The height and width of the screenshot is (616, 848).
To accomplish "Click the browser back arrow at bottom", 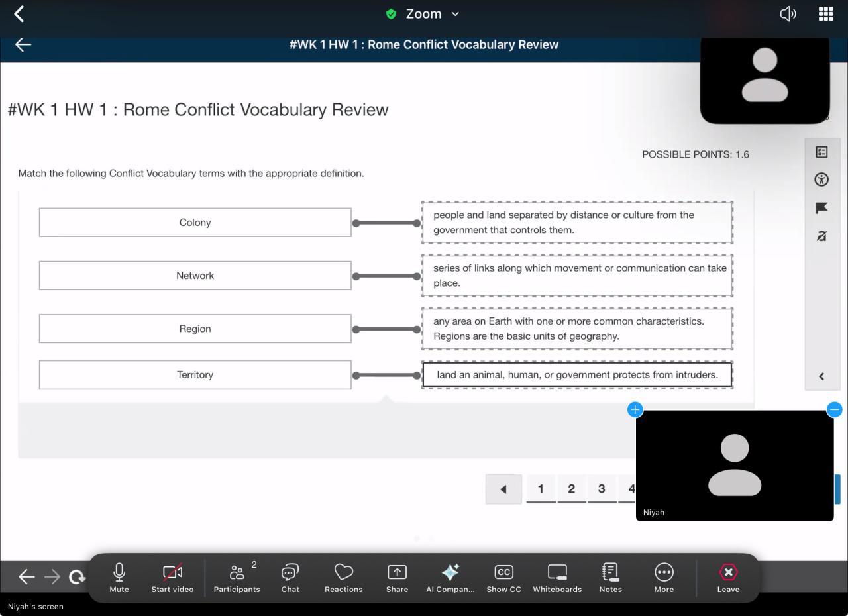I will click(26, 577).
